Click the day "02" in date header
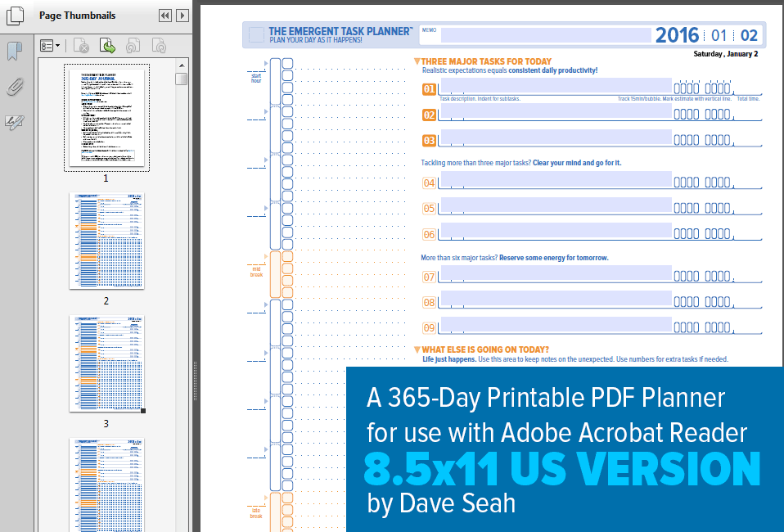Image resolution: width=784 pixels, height=532 pixels. pyautogui.click(x=749, y=35)
